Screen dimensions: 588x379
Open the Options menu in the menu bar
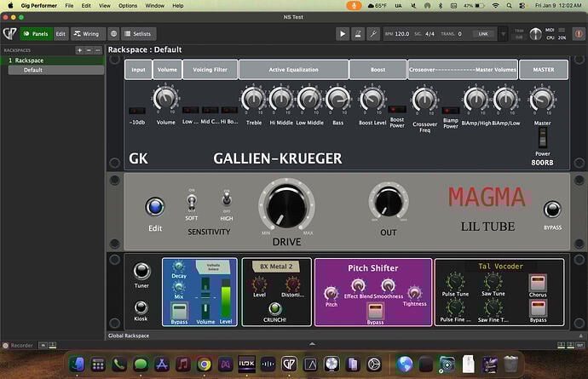pyautogui.click(x=128, y=5)
